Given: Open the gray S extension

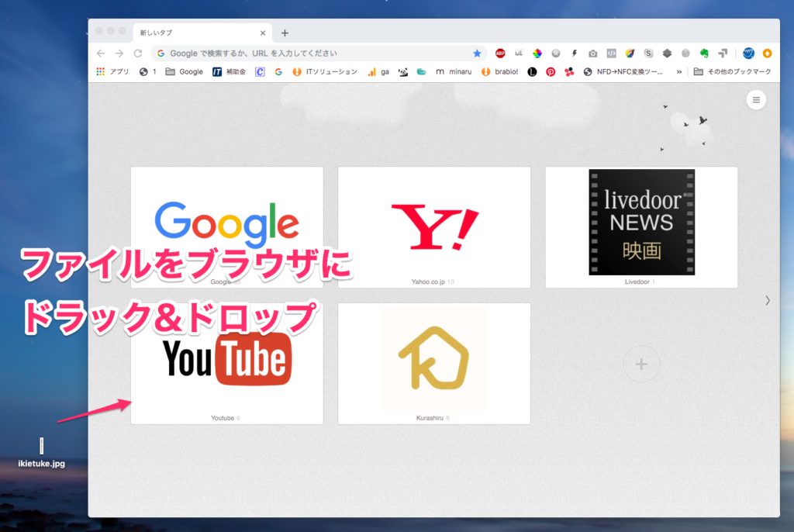Looking at the screenshot, I should point(648,54).
